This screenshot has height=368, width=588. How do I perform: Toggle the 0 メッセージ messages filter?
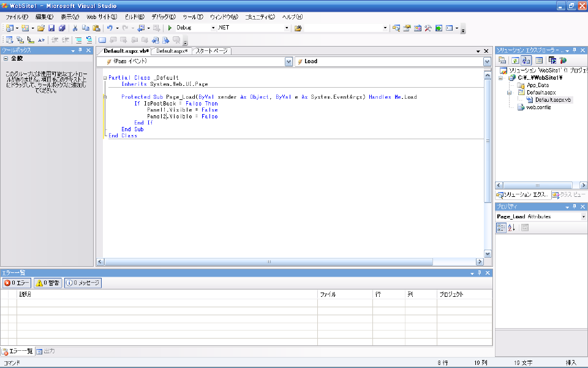pyautogui.click(x=83, y=283)
